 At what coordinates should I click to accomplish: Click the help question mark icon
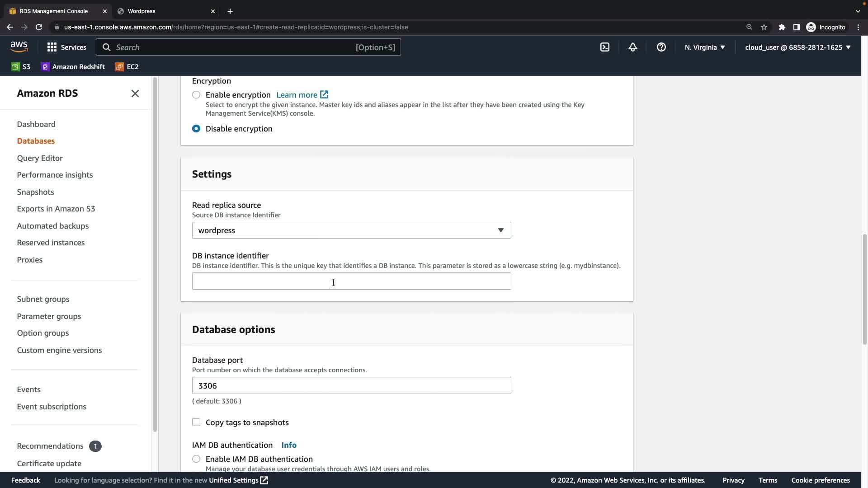click(x=661, y=47)
